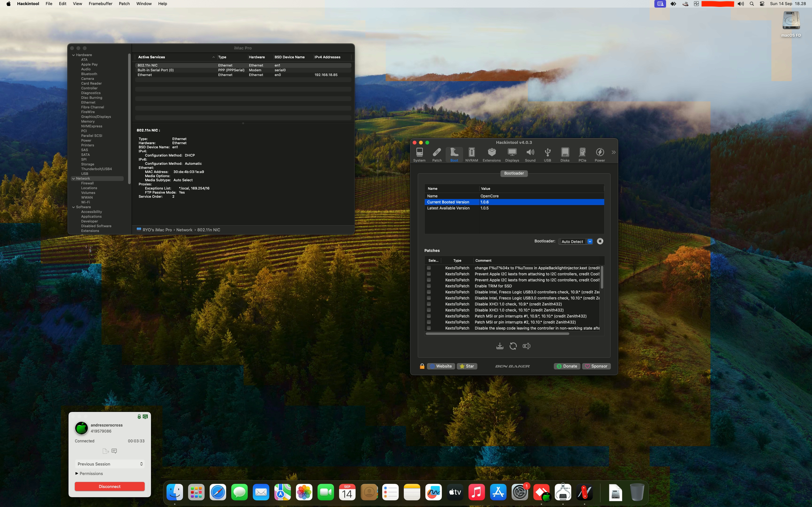Open the Previous Session dropdown

pos(110,464)
